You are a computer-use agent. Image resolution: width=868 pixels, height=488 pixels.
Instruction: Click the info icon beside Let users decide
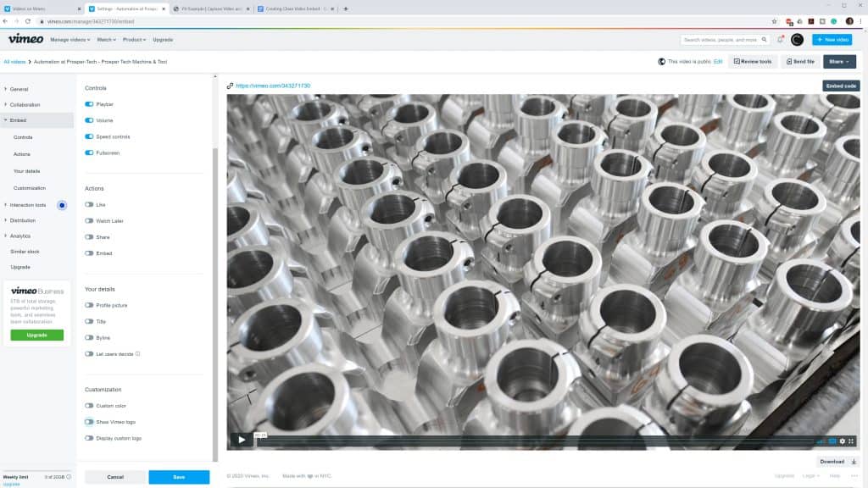tap(138, 353)
